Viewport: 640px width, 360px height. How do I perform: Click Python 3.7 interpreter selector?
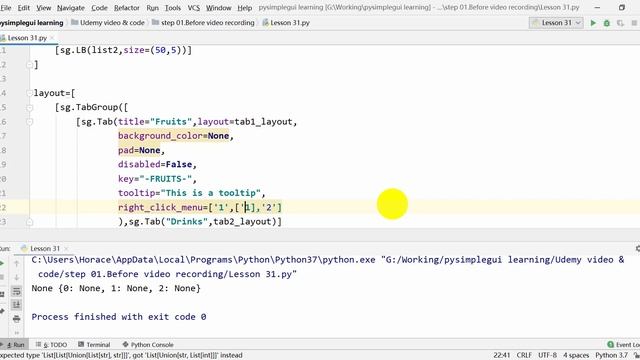(611, 355)
